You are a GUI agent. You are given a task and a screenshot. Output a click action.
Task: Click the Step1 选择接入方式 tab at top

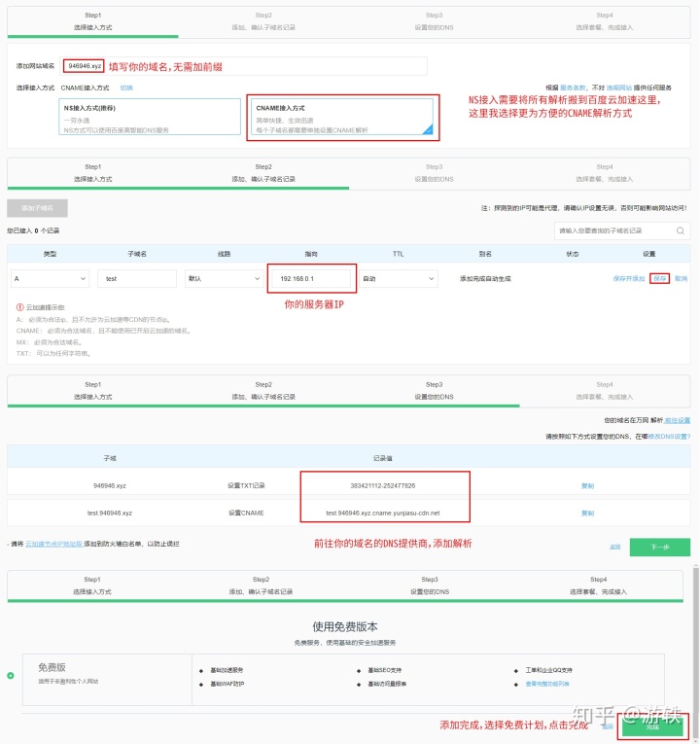pos(93,20)
